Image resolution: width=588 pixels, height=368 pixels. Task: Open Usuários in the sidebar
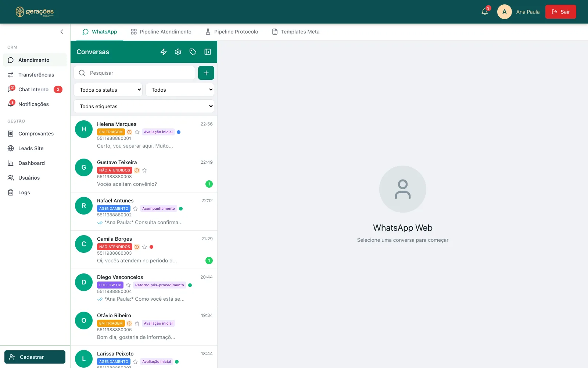[x=35, y=178]
